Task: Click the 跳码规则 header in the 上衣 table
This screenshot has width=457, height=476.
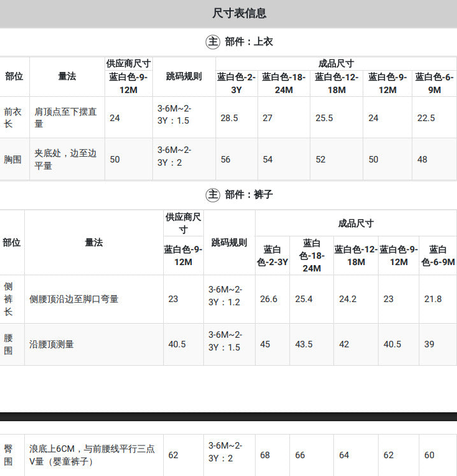Action: 184,76
